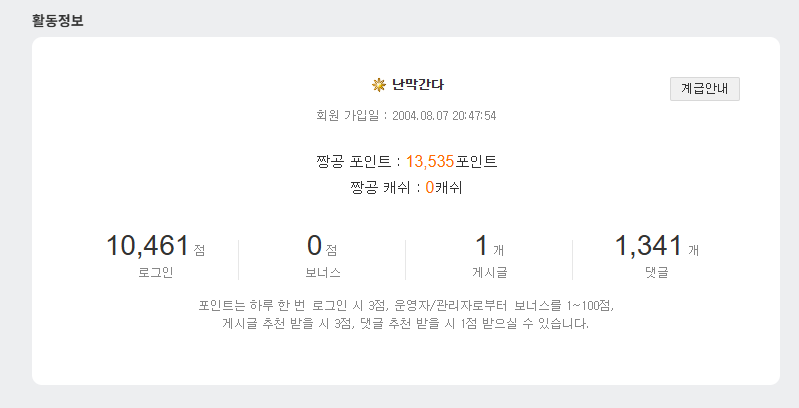Click the 게시글 label
This screenshot has height=408, width=799.
[489, 271]
